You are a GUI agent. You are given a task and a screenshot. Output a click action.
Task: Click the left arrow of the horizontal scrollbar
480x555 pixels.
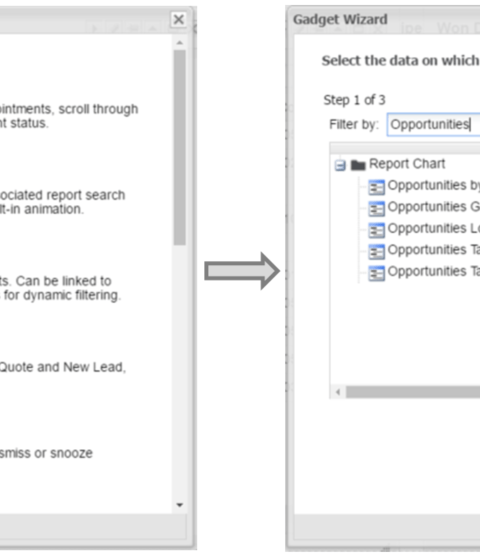coord(338,392)
